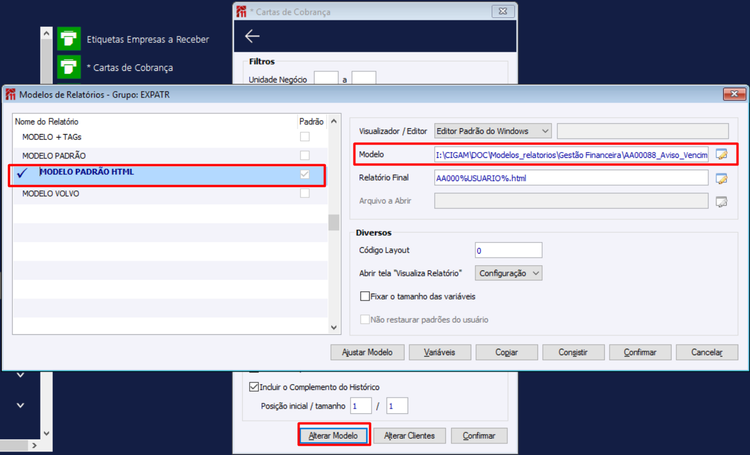Toggle Padrão checkbox for MODELO + TAGs

click(305, 137)
